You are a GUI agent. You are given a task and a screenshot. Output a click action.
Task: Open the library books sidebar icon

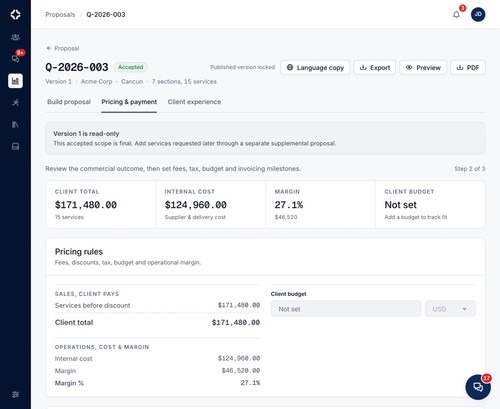coord(15,124)
